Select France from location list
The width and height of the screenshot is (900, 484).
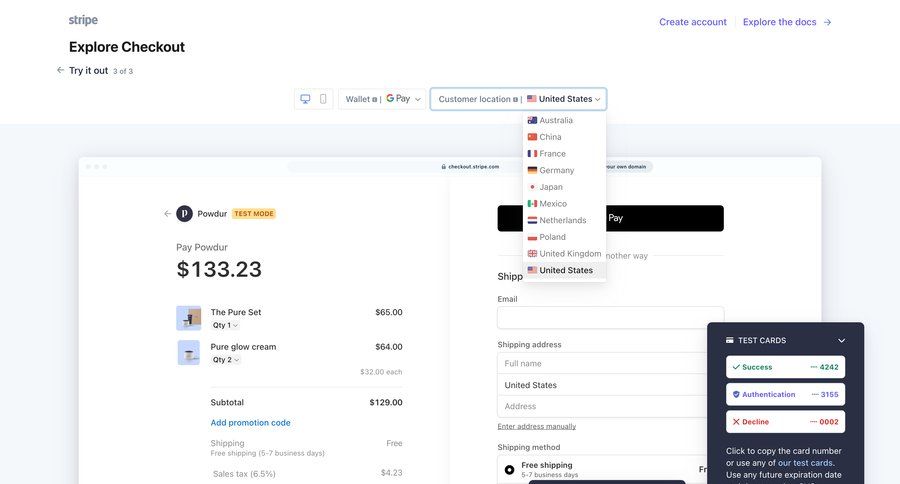coord(564,153)
